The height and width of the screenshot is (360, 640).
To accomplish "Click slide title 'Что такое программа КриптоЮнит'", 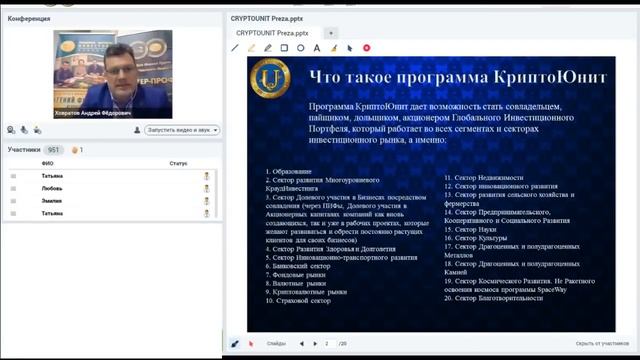I will coord(458,77).
